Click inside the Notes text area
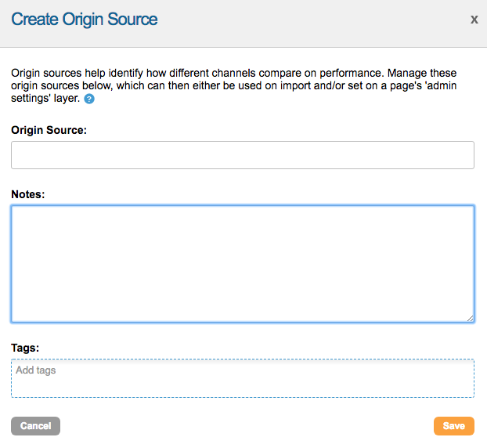 pos(242,263)
